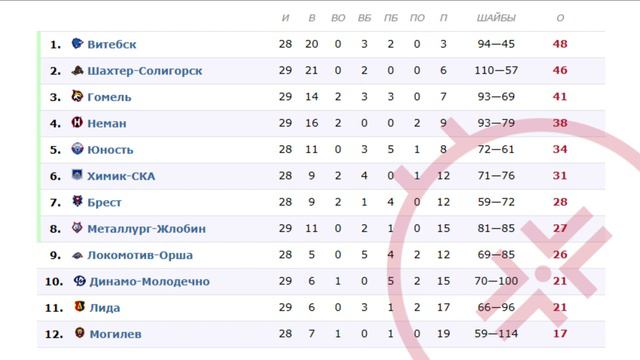The image size is (640, 360).
Task: Click the Металлург-Жлобин team logo icon
Action: (77, 228)
